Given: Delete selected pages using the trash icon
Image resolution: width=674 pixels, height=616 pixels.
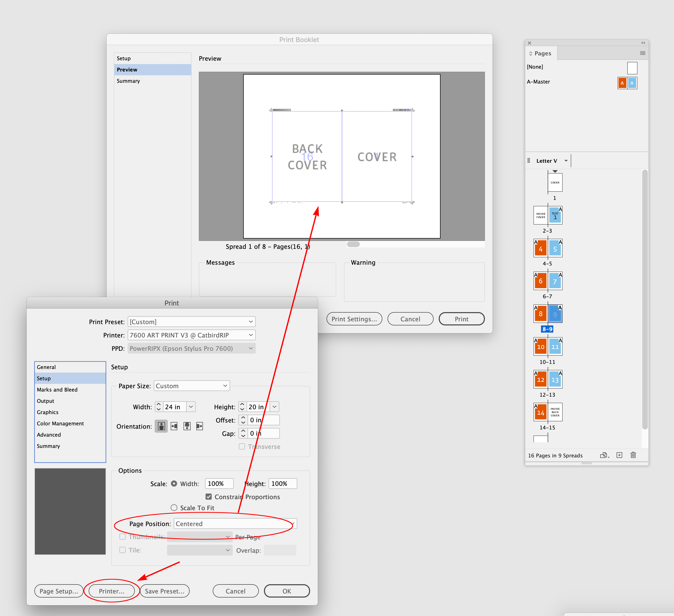Looking at the screenshot, I should [x=633, y=455].
